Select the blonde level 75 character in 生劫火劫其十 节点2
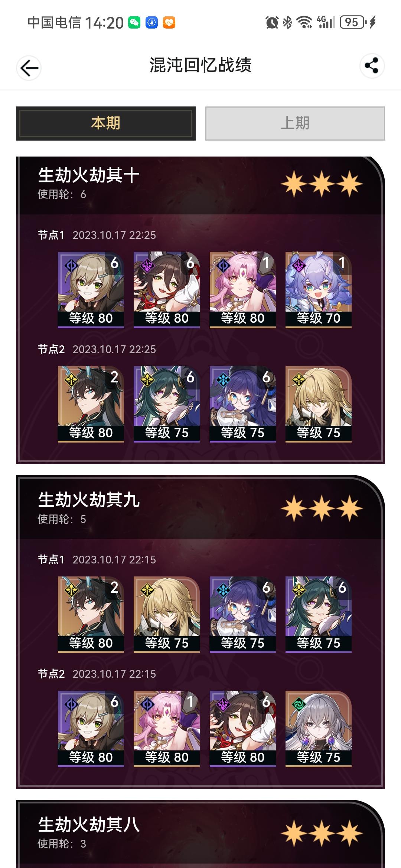 coord(319,404)
